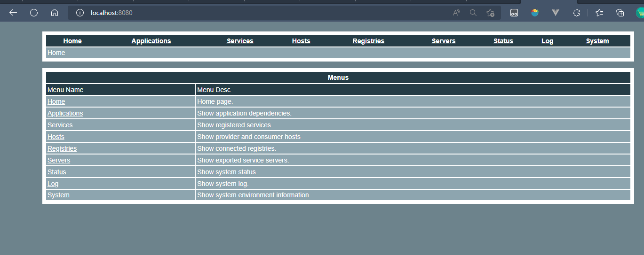The width and height of the screenshot is (644, 255).
Task: Follow the Log link in Menus table
Action: [x=53, y=184]
